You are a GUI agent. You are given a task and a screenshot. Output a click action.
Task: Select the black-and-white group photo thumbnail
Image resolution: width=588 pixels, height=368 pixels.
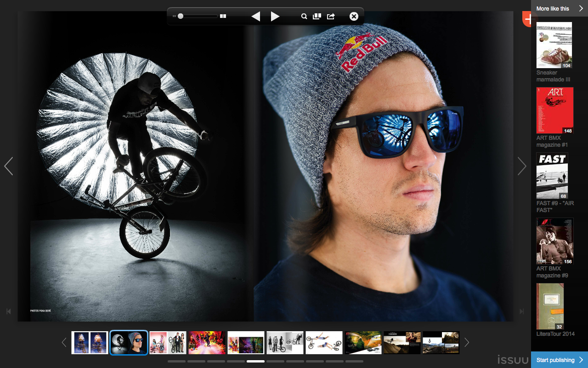click(285, 343)
